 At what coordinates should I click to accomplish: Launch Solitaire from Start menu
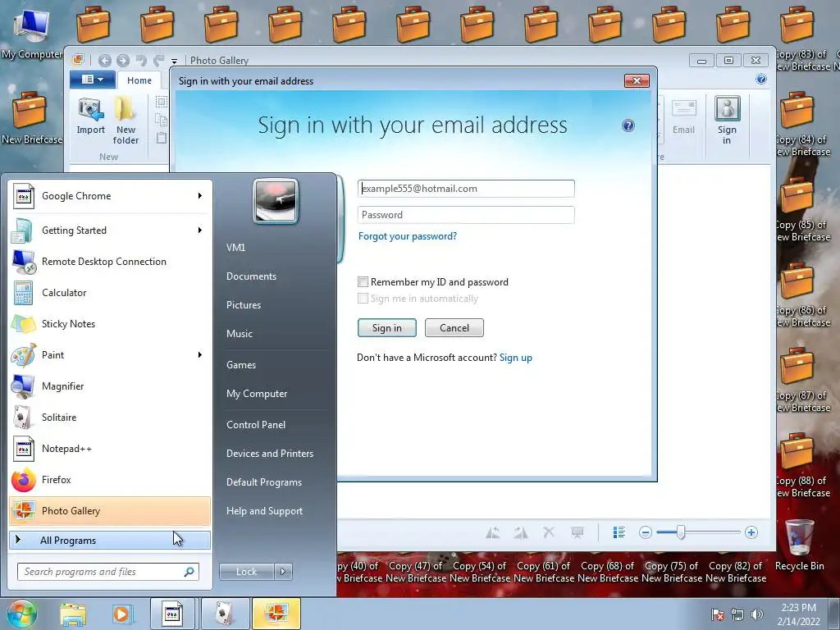110,418
